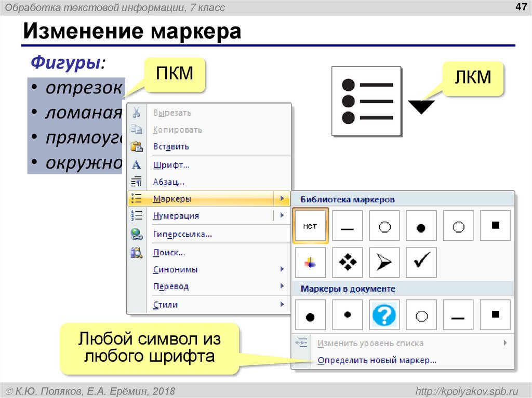The image size is (532, 398).
Task: Click the Paragraph icon next to Абзац
Action: pyautogui.click(x=137, y=182)
